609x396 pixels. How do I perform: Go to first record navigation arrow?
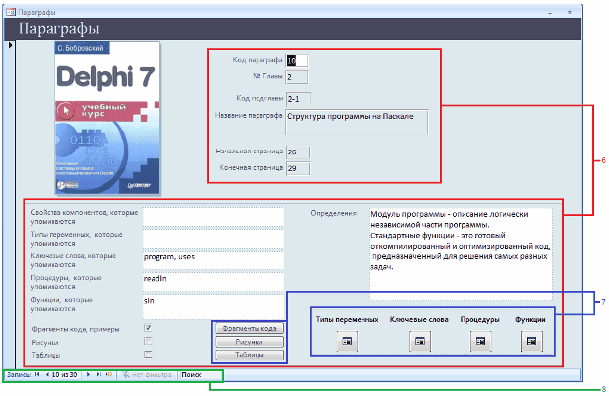pyautogui.click(x=37, y=375)
